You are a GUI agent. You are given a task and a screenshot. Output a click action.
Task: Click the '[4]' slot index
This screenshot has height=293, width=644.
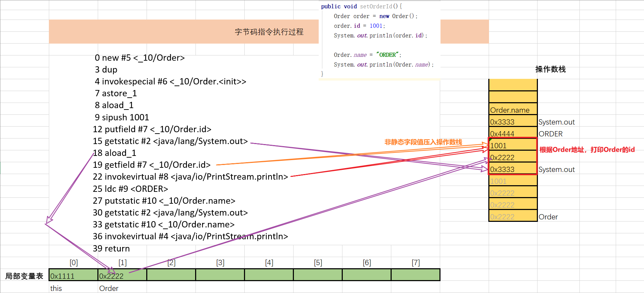coord(269,262)
